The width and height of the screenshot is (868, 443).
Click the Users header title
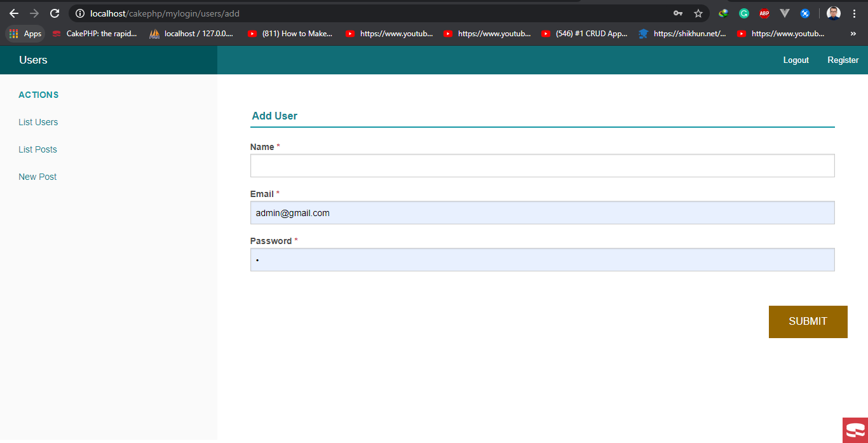click(33, 60)
